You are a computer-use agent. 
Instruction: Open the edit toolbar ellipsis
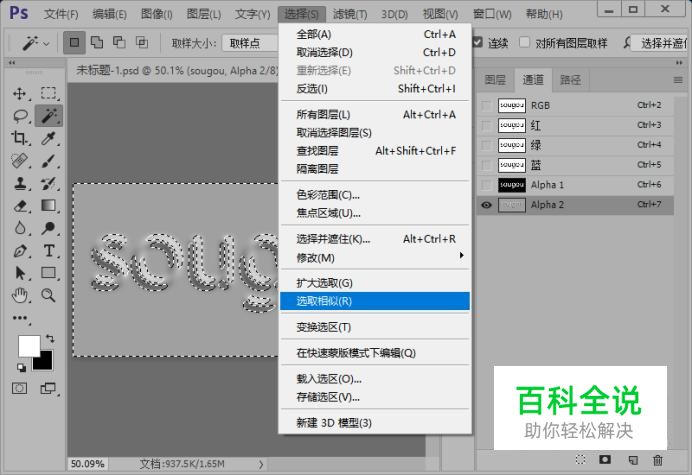point(20,318)
